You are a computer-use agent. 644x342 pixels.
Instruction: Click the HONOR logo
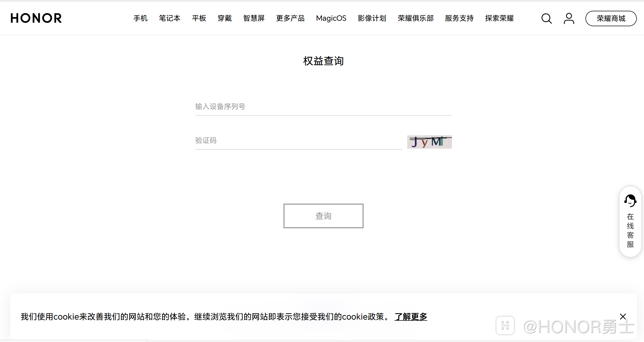pos(36,18)
